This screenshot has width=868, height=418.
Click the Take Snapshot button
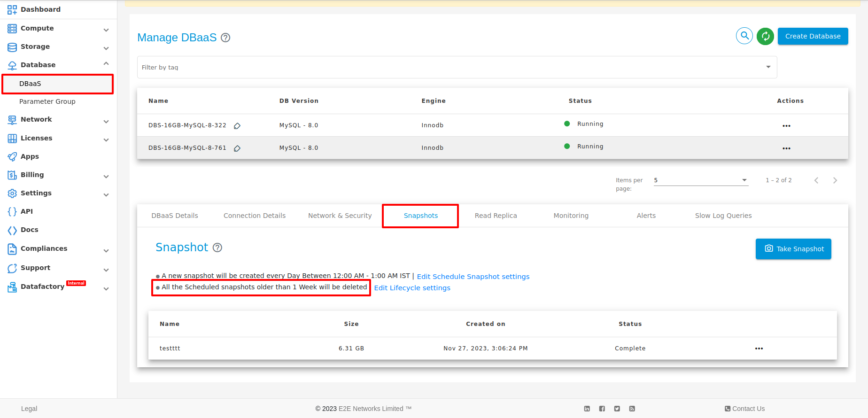click(x=793, y=249)
